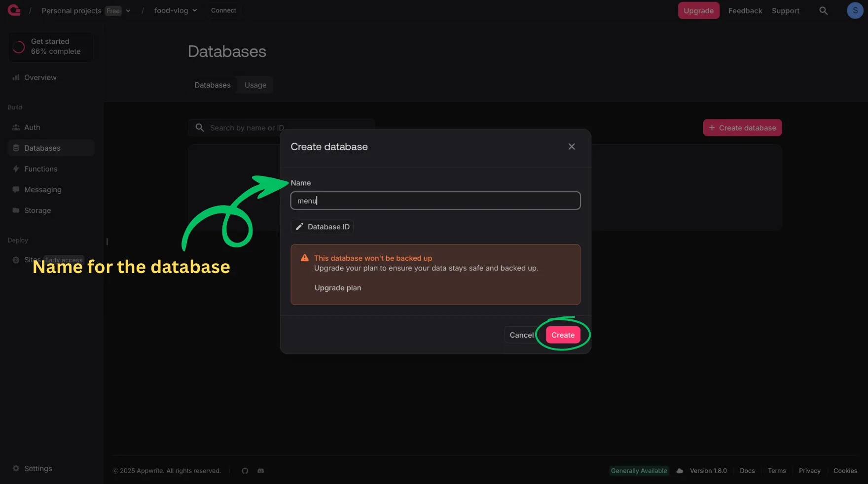The height and width of the screenshot is (484, 868).
Task: Select Databases in the sidebar
Action: (x=42, y=148)
